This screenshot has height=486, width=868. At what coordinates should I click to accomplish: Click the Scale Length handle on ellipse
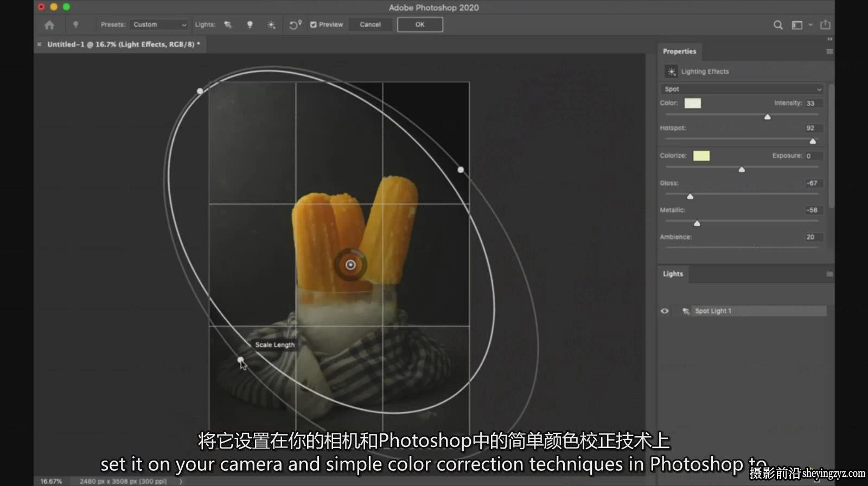pos(240,360)
